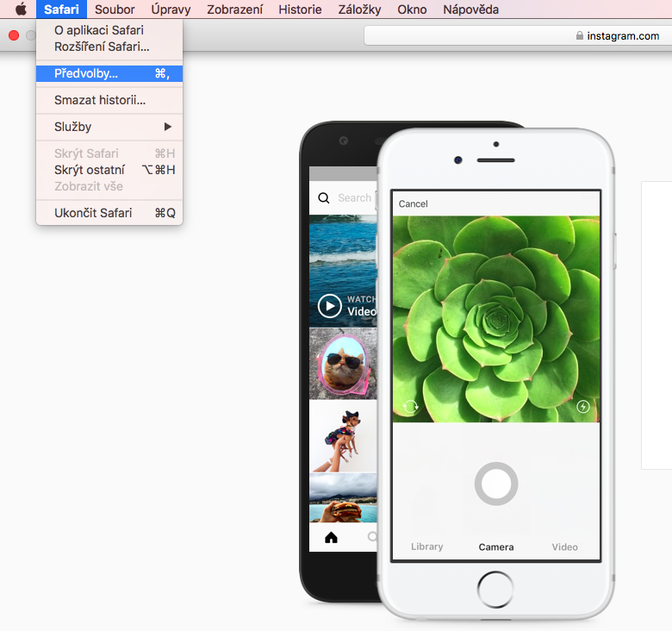
Task: Open the Záložky menu
Action: pyautogui.click(x=359, y=9)
